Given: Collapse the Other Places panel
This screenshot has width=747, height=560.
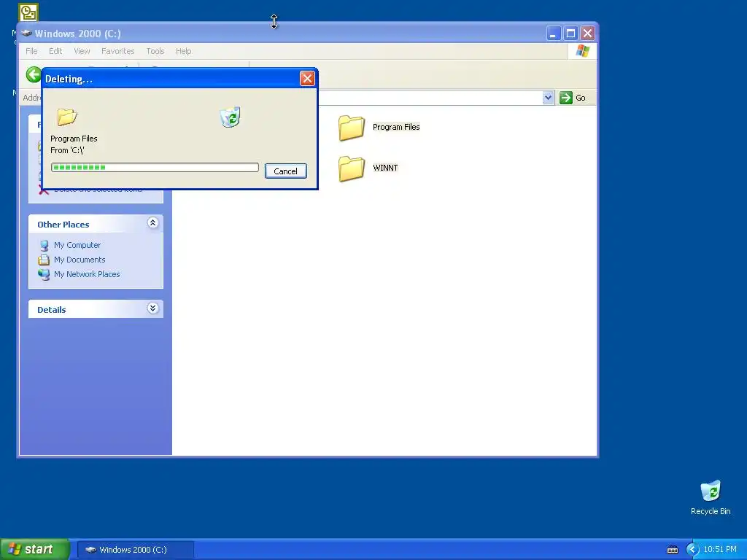Looking at the screenshot, I should (153, 223).
